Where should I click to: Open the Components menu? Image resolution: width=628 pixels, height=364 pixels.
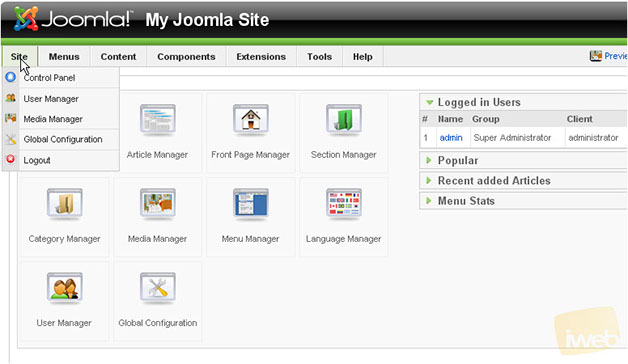coord(186,56)
